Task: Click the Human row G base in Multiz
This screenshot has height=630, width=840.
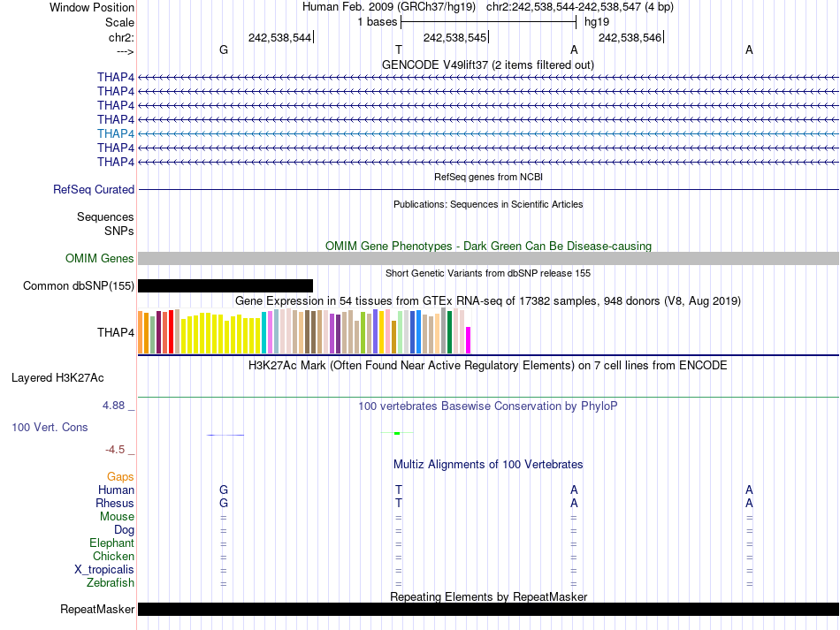Action: pyautogui.click(x=224, y=490)
